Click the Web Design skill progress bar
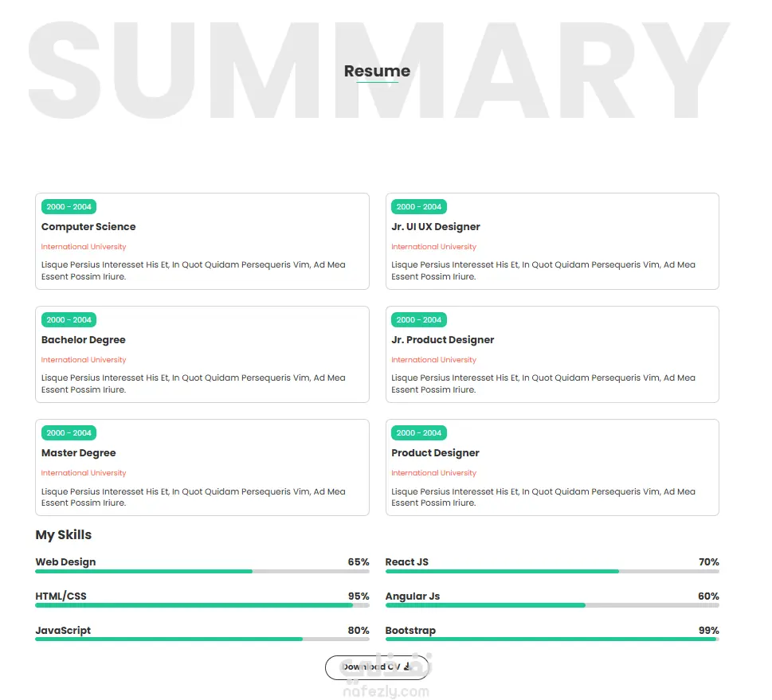This screenshot has height=700, width=772. coord(202,571)
